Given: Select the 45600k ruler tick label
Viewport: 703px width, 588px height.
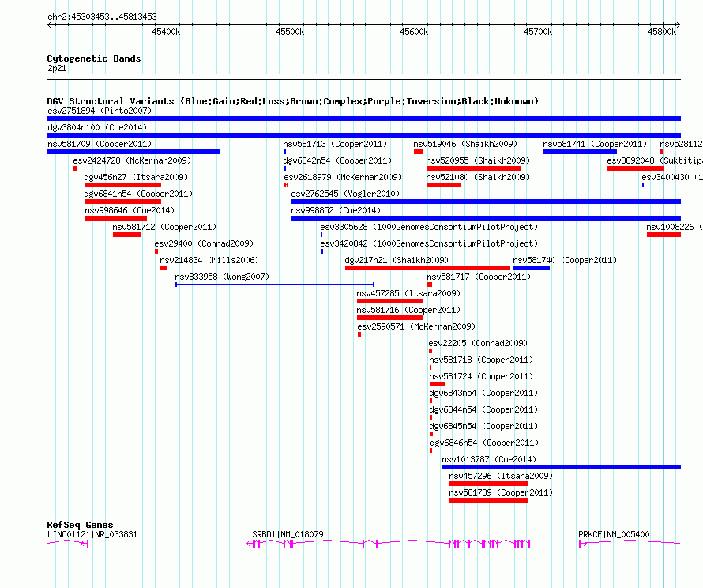Looking at the screenshot, I should (414, 32).
